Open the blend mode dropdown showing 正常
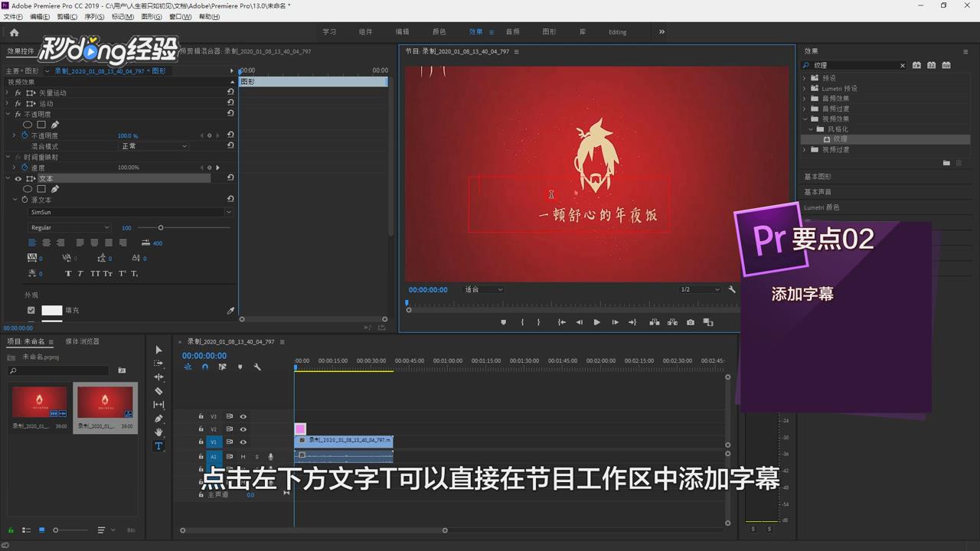The height and width of the screenshot is (551, 980). 153,146
